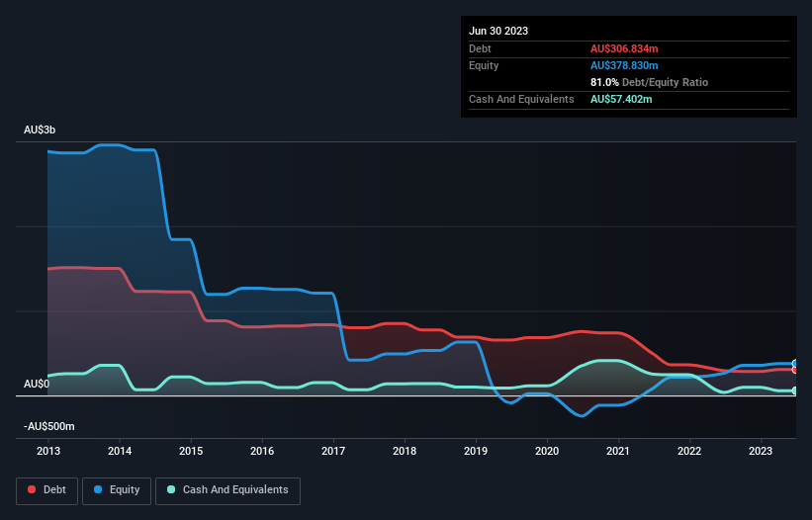The image size is (812, 520).
Task: Toggle the Cash And Equivalents legend button
Action: pos(227,490)
